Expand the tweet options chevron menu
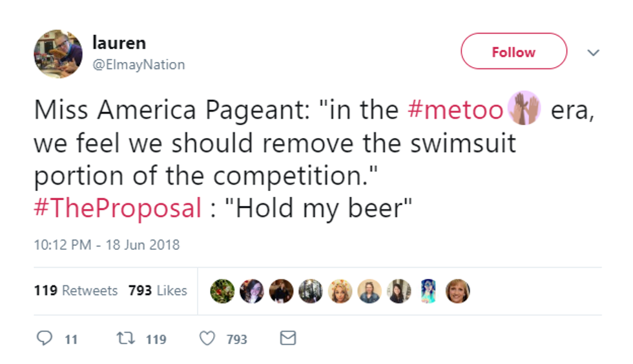This screenshot has width=633, height=364. click(x=594, y=52)
